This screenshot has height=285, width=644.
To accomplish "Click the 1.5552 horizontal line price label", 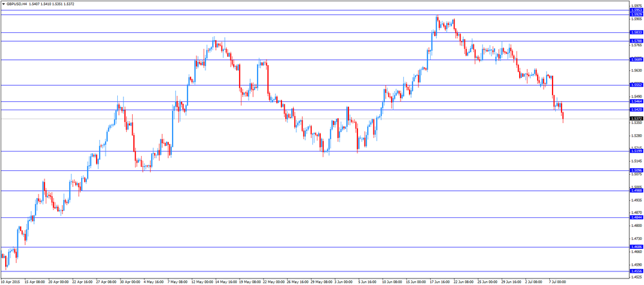I will (x=636, y=85).
